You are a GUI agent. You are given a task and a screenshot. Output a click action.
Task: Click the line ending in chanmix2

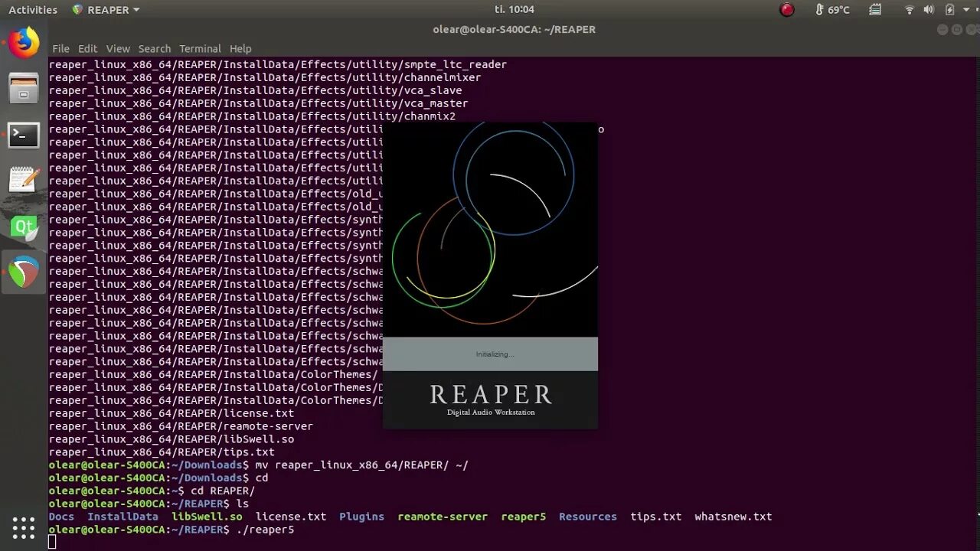click(x=252, y=116)
